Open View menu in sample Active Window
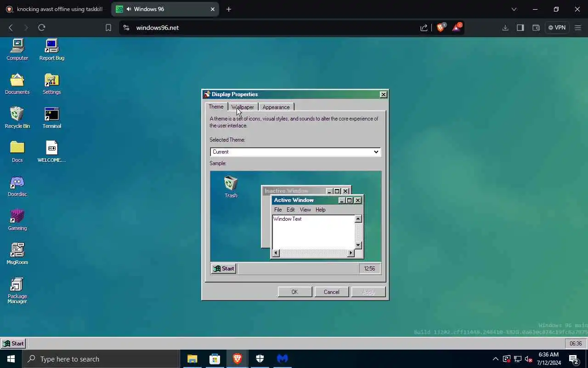Viewport: 588px width, 368px height. pyautogui.click(x=305, y=210)
